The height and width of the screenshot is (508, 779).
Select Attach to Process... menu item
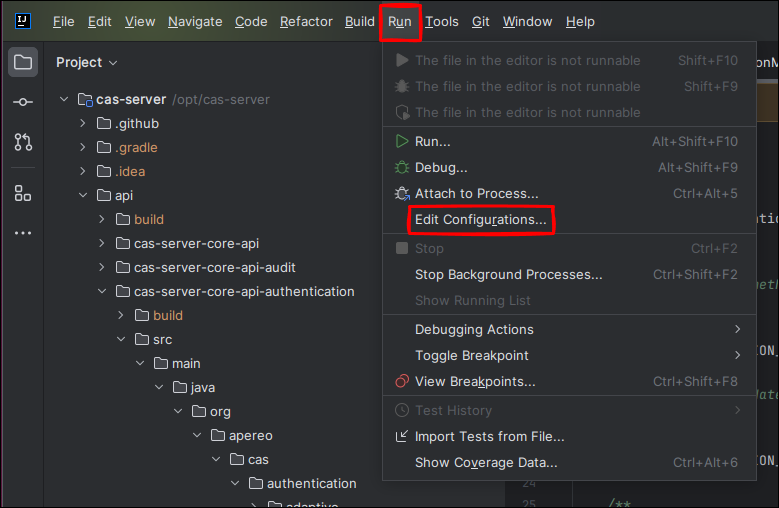tap(476, 193)
